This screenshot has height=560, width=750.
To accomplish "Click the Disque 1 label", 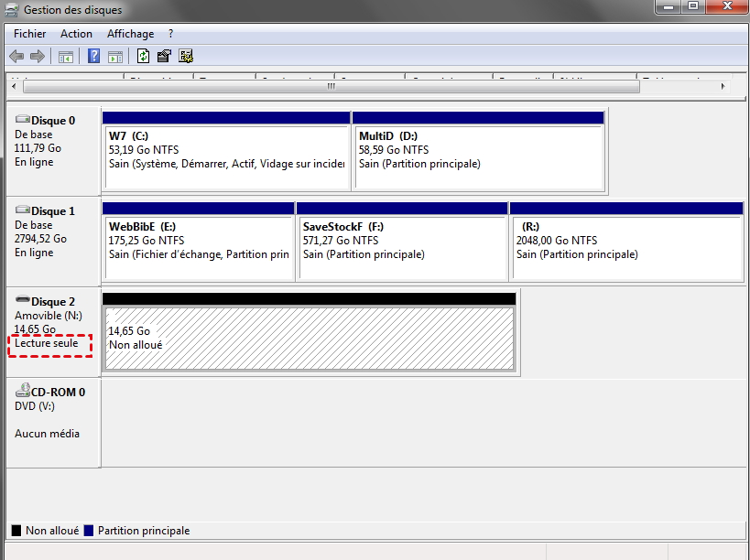I will tap(53, 211).
